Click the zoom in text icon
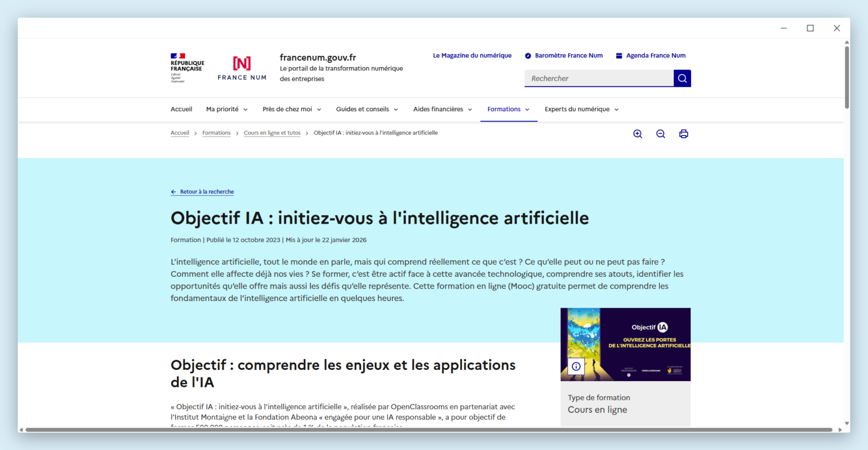The image size is (868, 450). [x=638, y=134]
